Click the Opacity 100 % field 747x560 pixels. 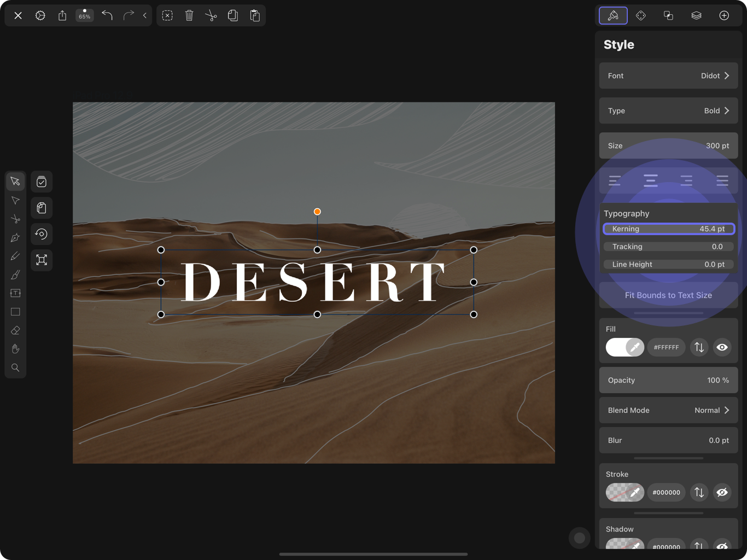(x=668, y=380)
